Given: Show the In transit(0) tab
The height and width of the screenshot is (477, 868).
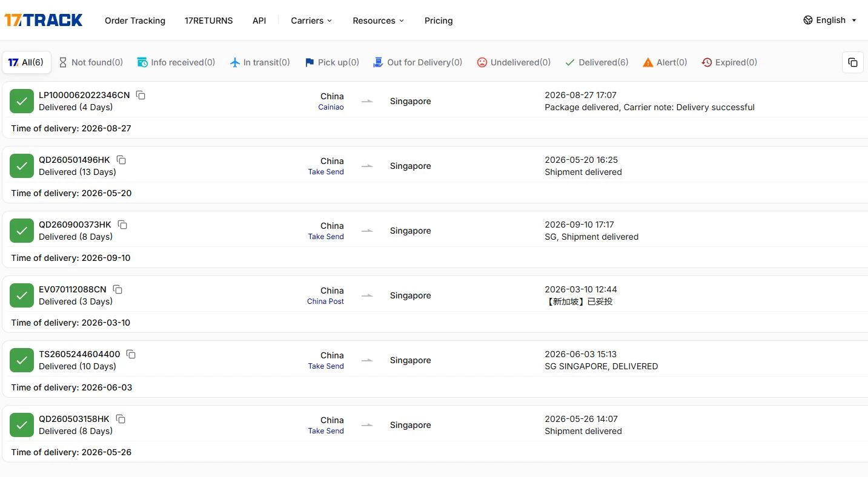Looking at the screenshot, I should [260, 62].
